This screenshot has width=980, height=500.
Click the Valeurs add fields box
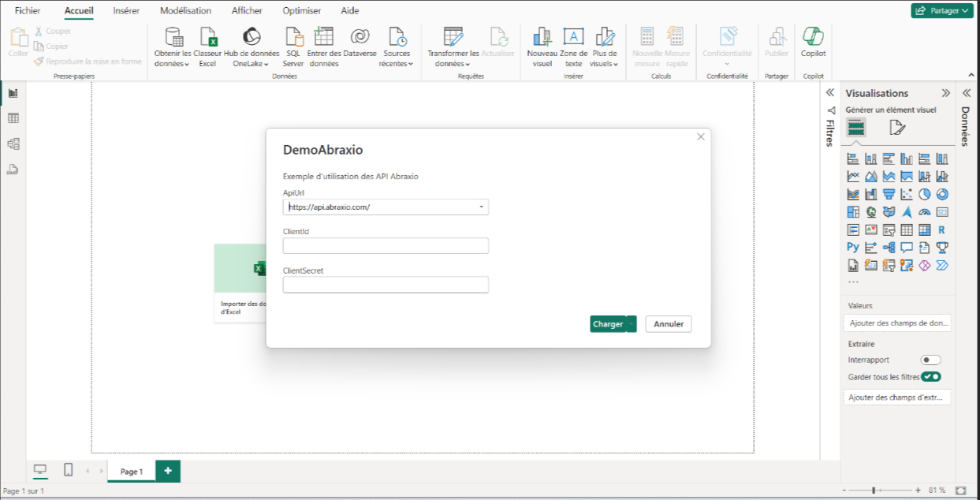coord(897,323)
